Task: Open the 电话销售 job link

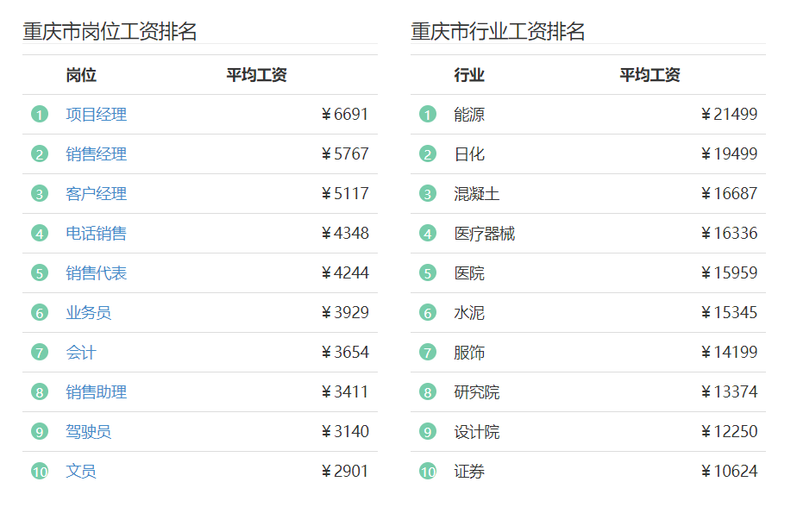Action: (96, 233)
